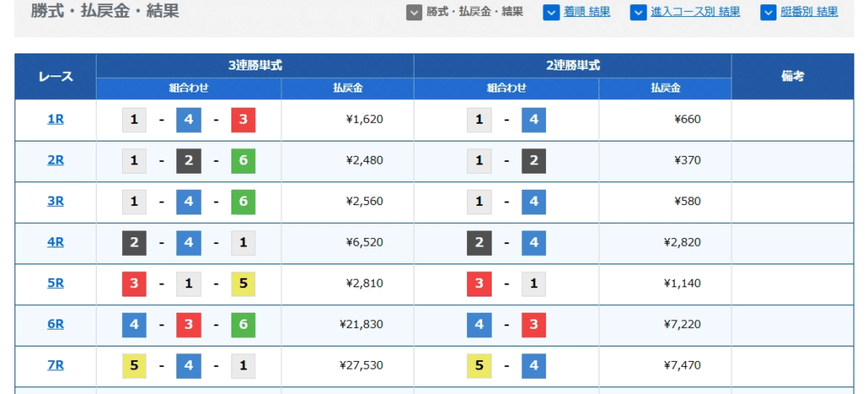Select the 3R race link
The width and height of the screenshot is (868, 394).
tap(55, 201)
